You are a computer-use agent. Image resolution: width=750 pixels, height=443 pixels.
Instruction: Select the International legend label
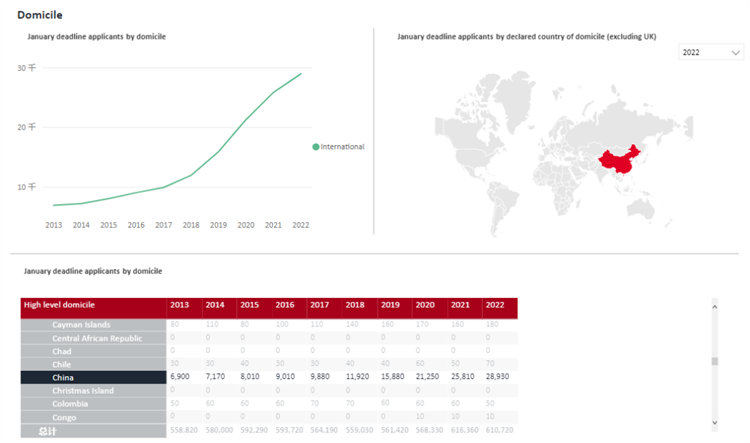click(x=342, y=147)
